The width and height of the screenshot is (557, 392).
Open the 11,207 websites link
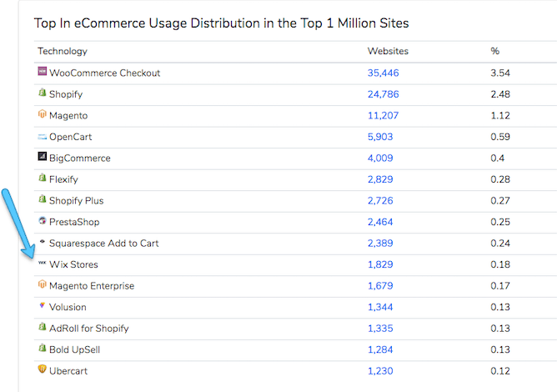click(383, 115)
